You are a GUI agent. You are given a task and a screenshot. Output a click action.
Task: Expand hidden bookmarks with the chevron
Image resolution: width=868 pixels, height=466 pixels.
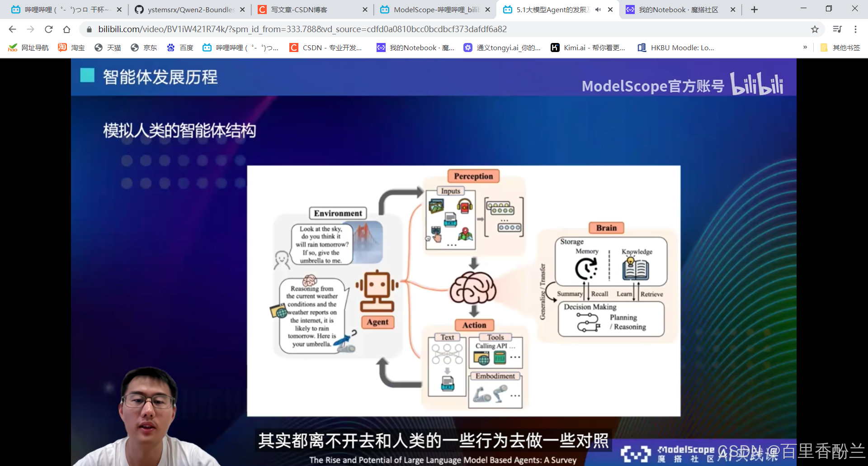point(805,47)
